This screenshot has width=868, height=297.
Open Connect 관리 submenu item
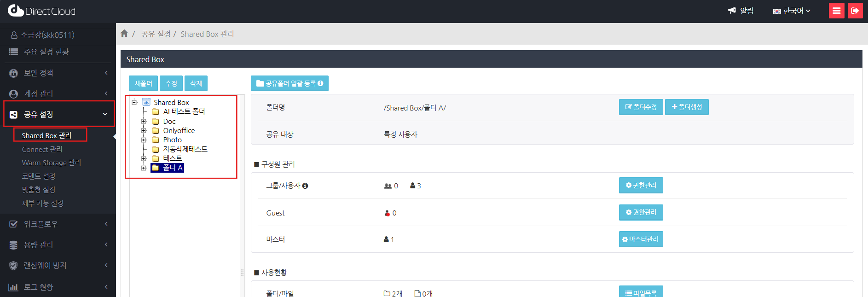(x=42, y=149)
